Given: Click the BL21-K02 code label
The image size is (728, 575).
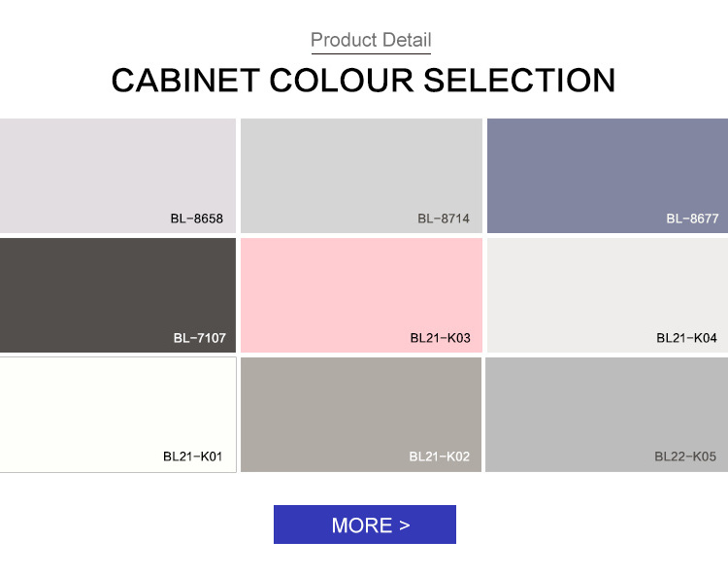Looking at the screenshot, I should 439,457.
